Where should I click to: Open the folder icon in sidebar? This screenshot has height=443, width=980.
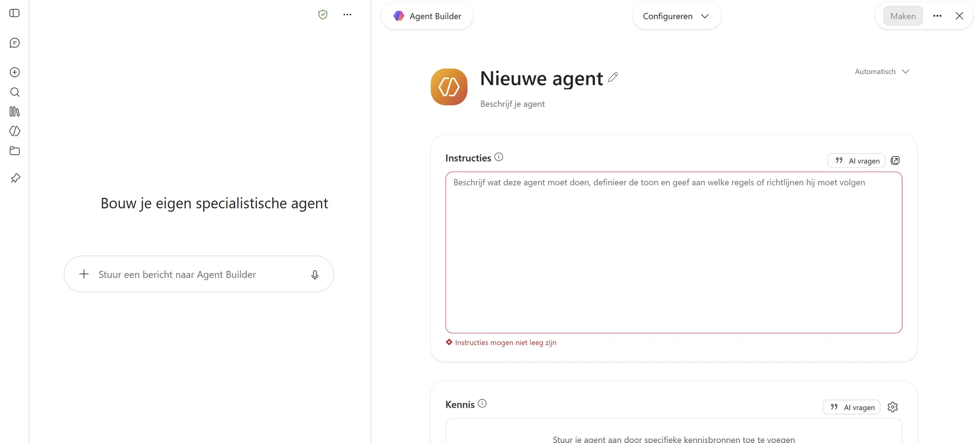coord(15,151)
